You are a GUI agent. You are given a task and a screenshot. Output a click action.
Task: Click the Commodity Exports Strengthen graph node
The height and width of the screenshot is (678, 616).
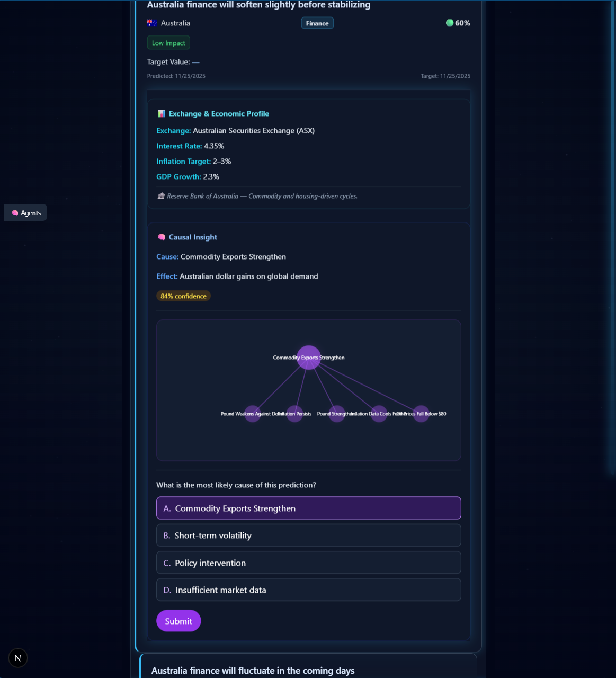coord(309,358)
